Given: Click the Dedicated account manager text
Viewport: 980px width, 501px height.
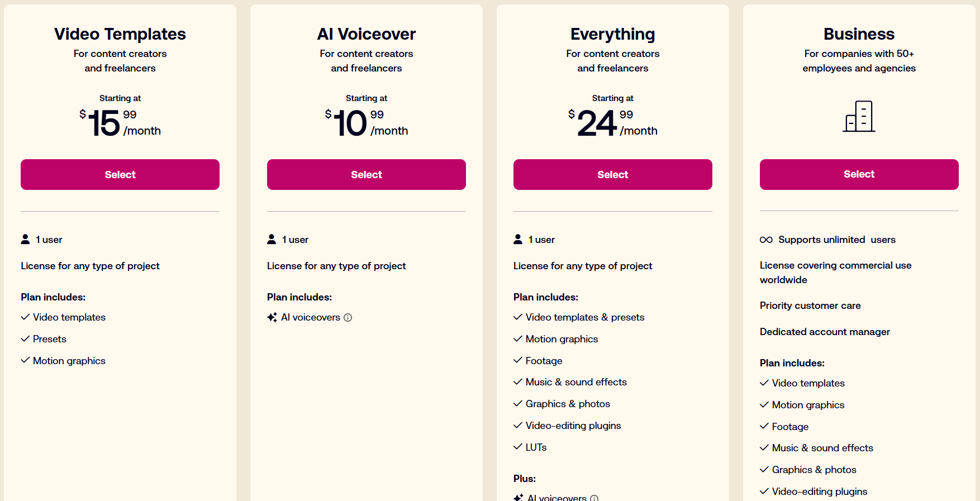Looking at the screenshot, I should click(825, 332).
